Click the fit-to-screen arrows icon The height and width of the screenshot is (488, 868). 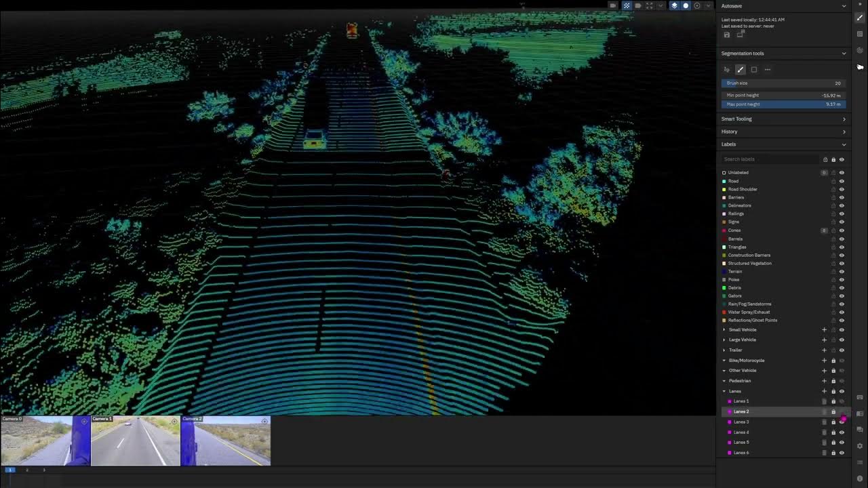[649, 5]
